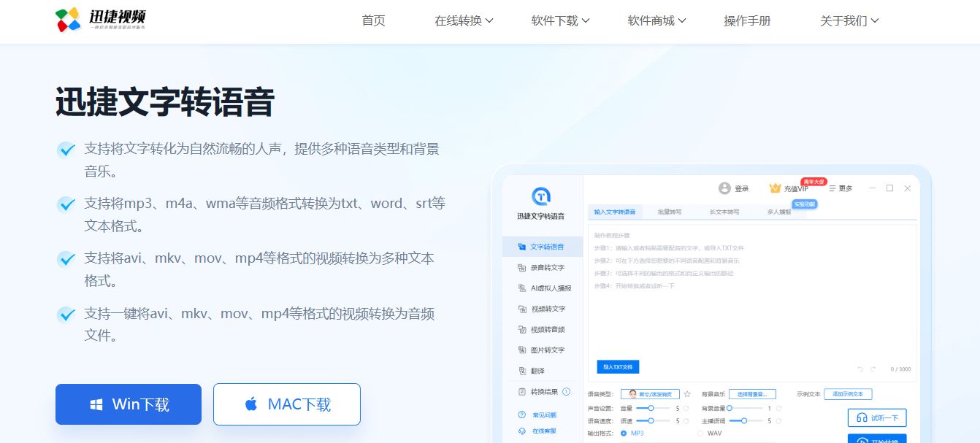Expand the 在线转换 navigation dropdown
The height and width of the screenshot is (443, 980).
tap(464, 20)
